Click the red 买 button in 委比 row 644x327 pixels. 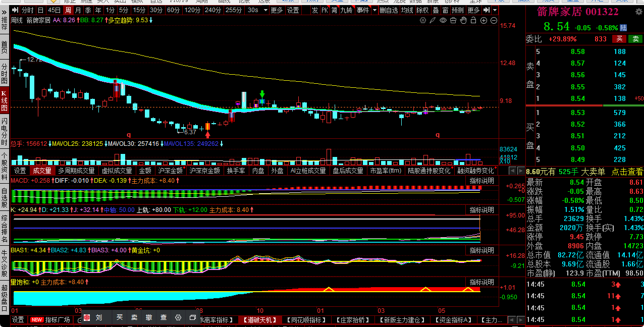(x=619, y=39)
